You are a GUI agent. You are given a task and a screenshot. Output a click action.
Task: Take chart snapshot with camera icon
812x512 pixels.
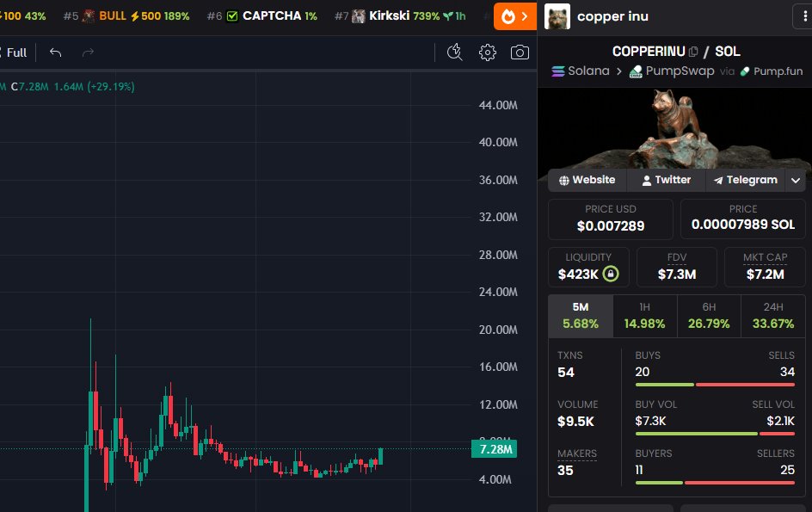[x=520, y=52]
